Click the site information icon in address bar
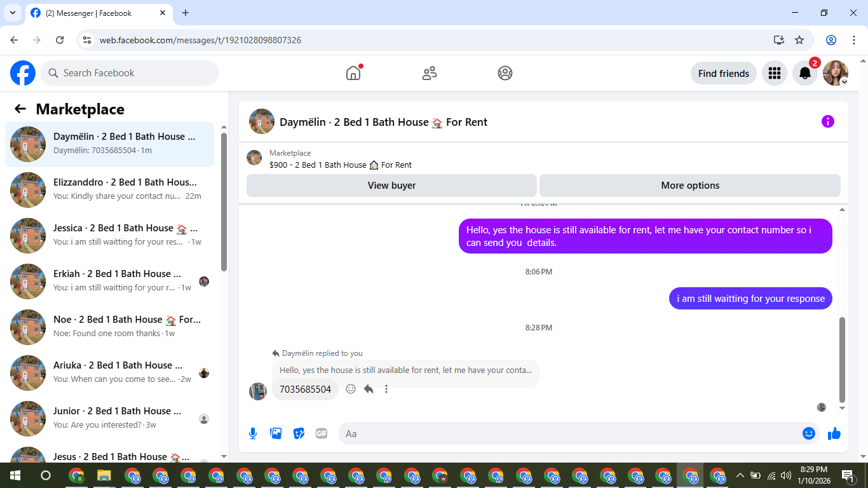Viewport: 868px width, 488px height. (x=88, y=40)
